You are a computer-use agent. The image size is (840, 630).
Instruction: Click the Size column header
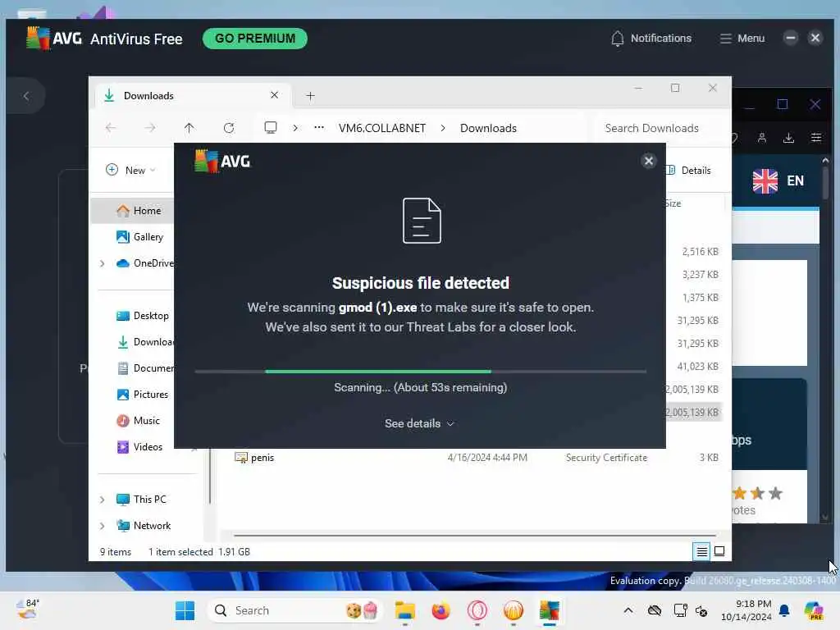(x=673, y=203)
